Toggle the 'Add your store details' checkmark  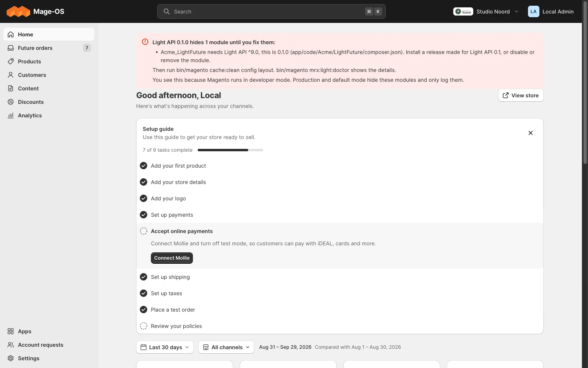click(x=143, y=182)
